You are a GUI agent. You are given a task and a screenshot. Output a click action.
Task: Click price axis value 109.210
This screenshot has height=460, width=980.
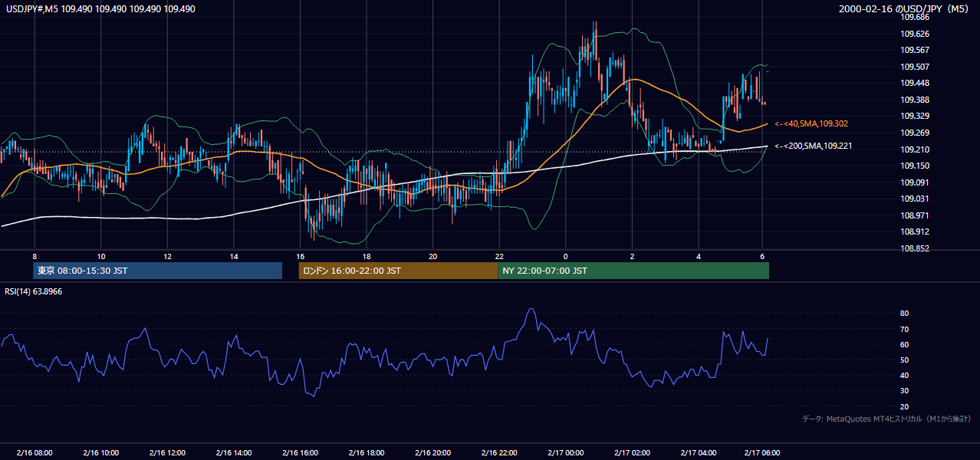(915, 149)
